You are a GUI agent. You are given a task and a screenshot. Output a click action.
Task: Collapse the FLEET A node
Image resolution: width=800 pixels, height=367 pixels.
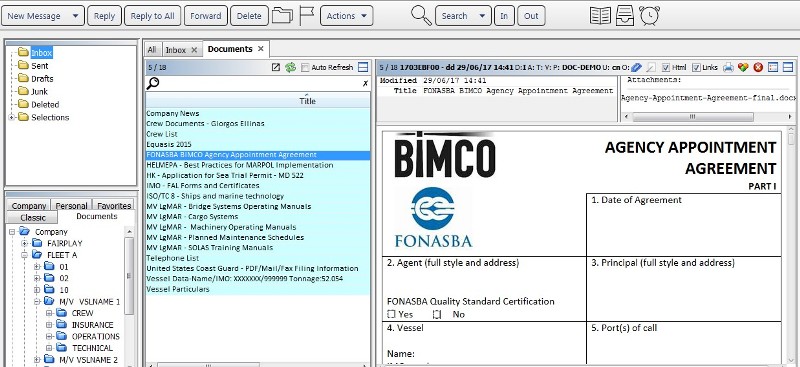[24, 255]
